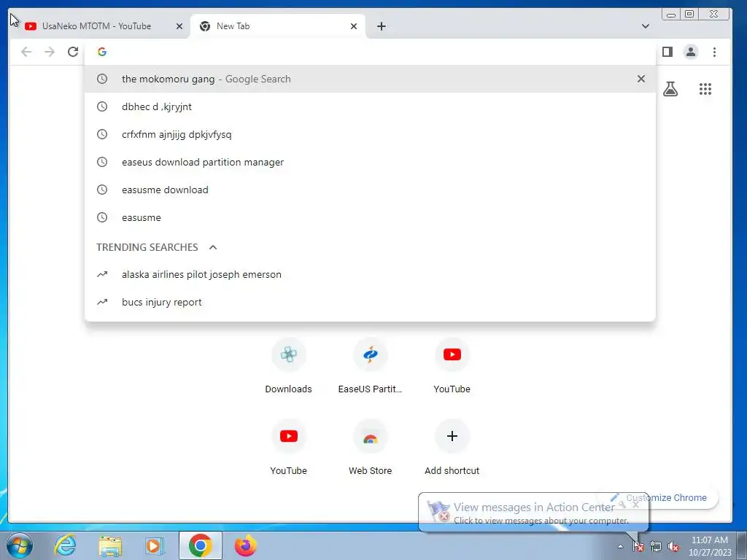747x560 pixels.
Task: Choose the 'easusme' history suggestion
Action: 370,217
